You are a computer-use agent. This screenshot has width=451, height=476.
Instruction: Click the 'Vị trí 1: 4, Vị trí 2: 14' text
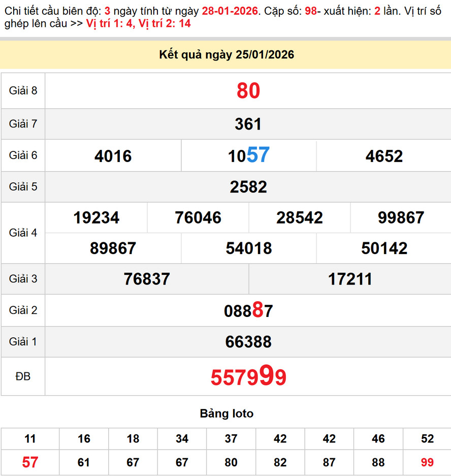click(x=138, y=23)
